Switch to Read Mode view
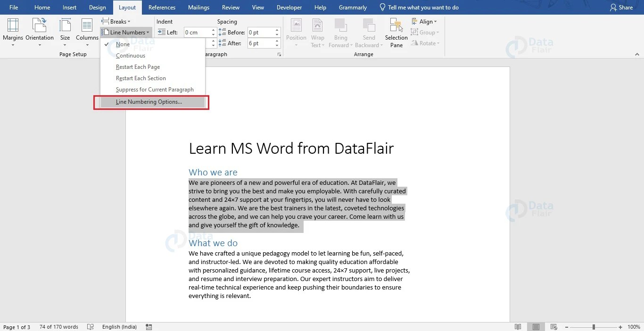 click(x=518, y=326)
